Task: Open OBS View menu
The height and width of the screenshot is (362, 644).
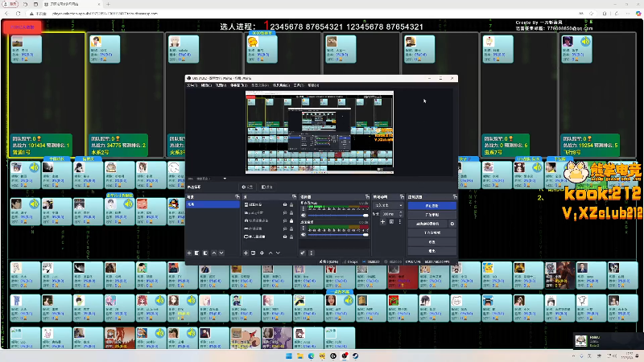Action: pos(221,85)
